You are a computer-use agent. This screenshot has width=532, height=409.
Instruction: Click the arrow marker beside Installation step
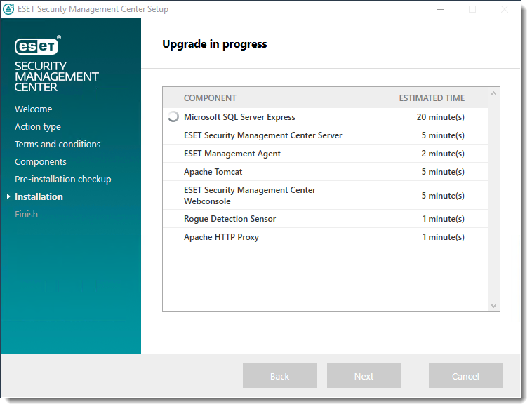[x=9, y=196]
